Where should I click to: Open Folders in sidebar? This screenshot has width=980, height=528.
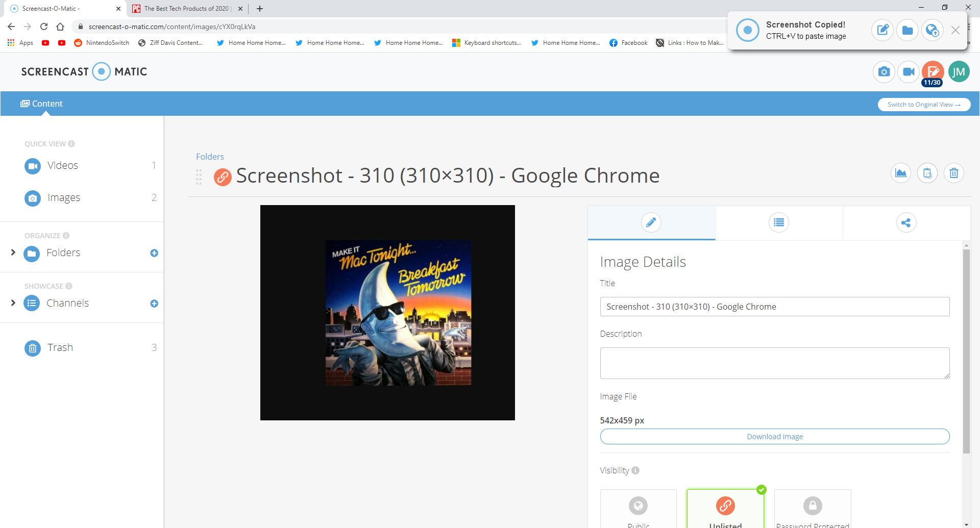[x=63, y=253]
